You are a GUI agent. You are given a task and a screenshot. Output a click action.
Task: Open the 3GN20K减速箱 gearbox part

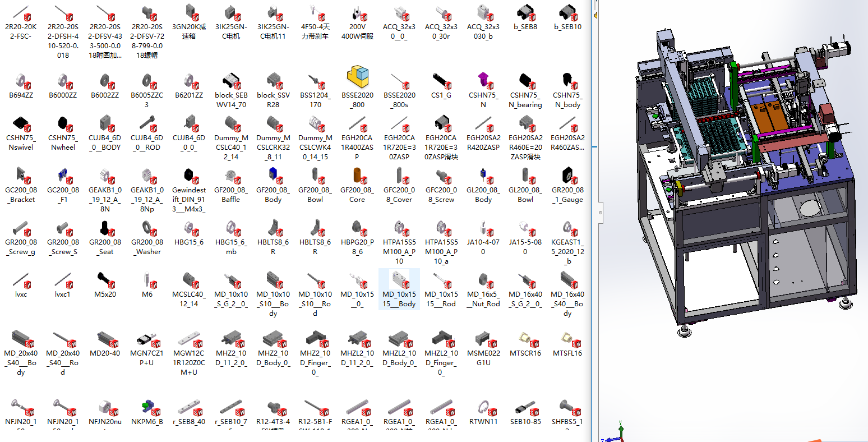[189, 12]
